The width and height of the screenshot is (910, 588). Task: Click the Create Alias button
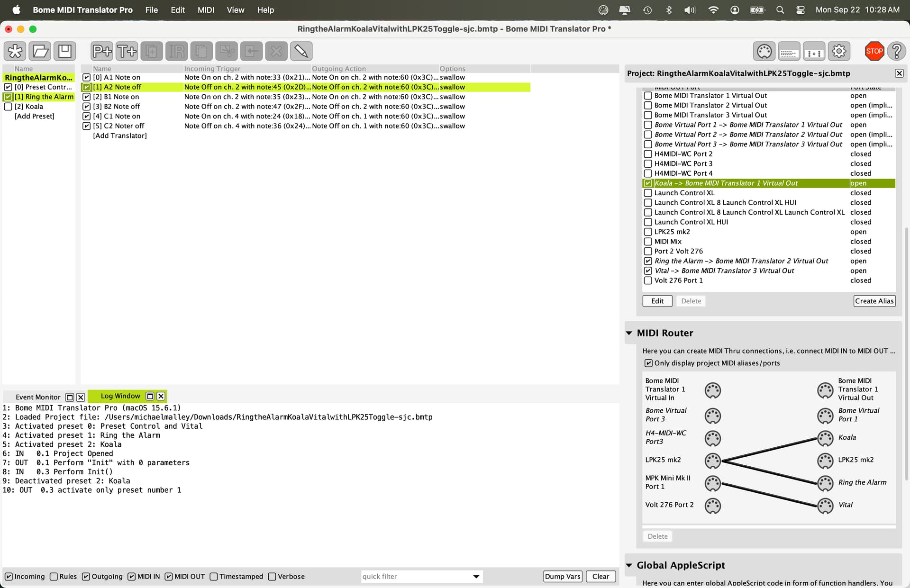pyautogui.click(x=874, y=301)
